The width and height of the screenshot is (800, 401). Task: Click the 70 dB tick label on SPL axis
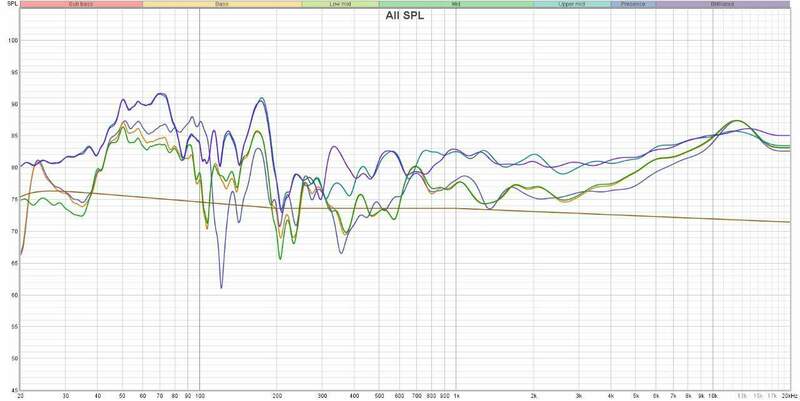tap(13, 232)
